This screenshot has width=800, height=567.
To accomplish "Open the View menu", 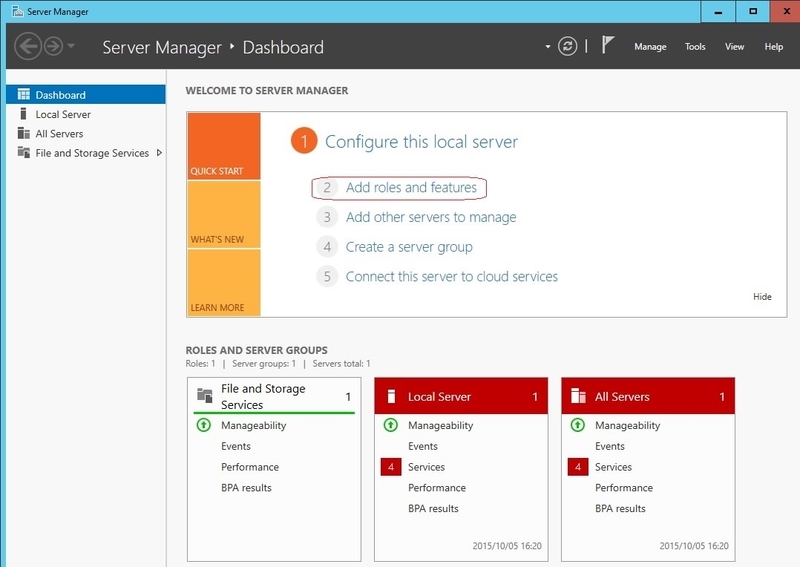I will point(734,46).
